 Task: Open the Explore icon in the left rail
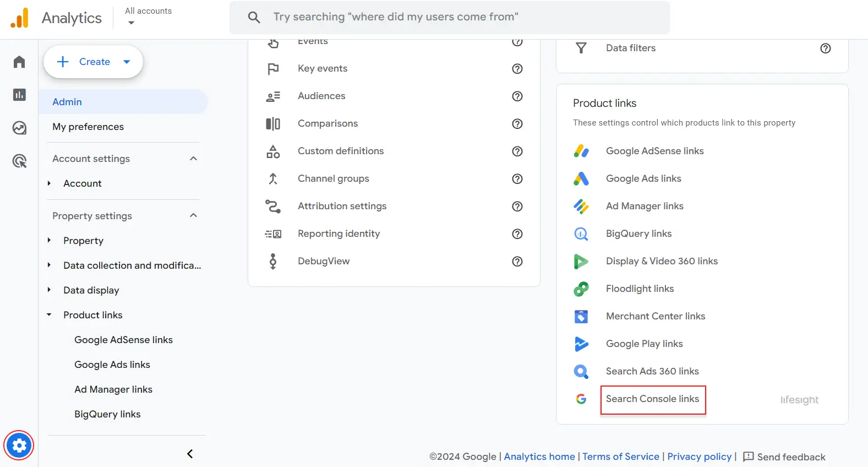click(19, 128)
